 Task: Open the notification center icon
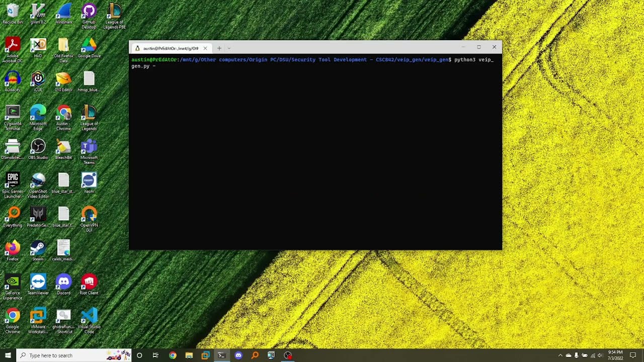633,355
